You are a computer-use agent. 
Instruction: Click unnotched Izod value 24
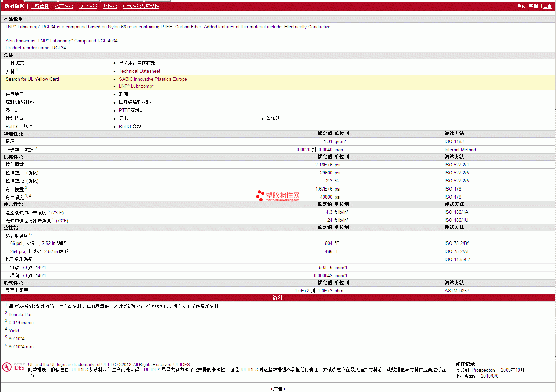(x=330, y=220)
